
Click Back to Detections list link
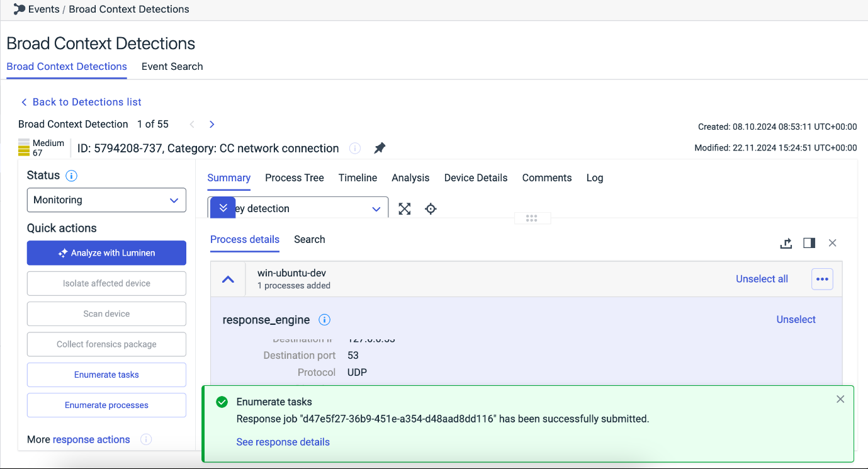[81, 102]
